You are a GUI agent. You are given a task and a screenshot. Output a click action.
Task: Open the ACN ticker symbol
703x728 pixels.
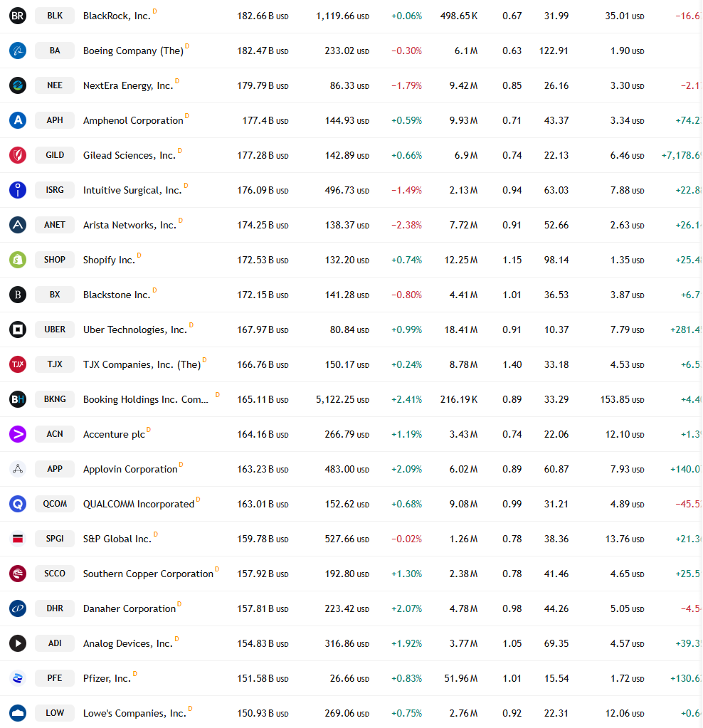[55, 434]
